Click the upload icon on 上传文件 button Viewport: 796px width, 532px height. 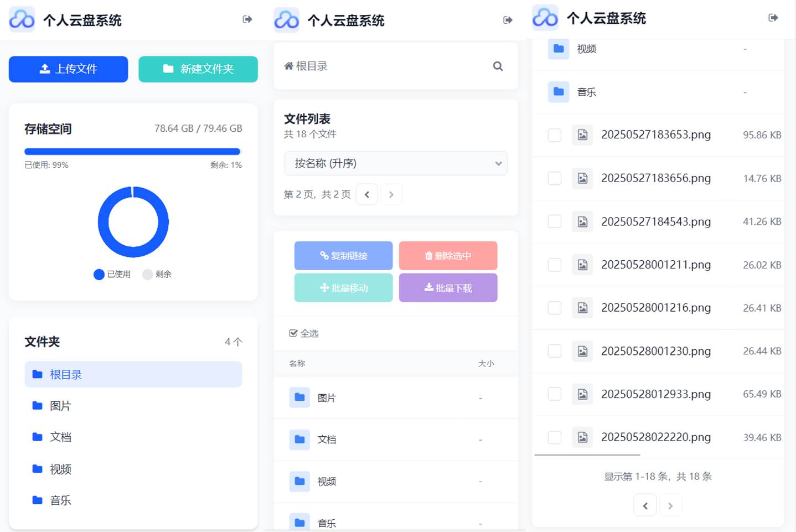[44, 69]
